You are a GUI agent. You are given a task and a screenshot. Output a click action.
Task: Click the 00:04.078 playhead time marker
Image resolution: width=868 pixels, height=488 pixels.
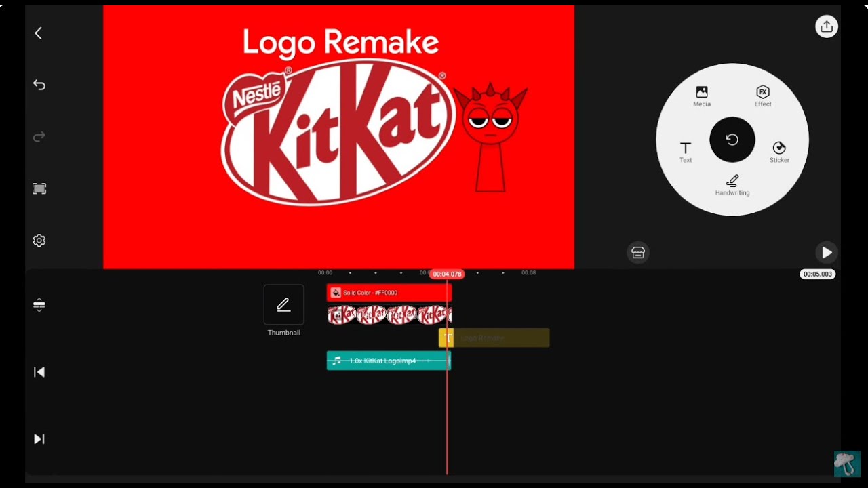click(x=447, y=274)
